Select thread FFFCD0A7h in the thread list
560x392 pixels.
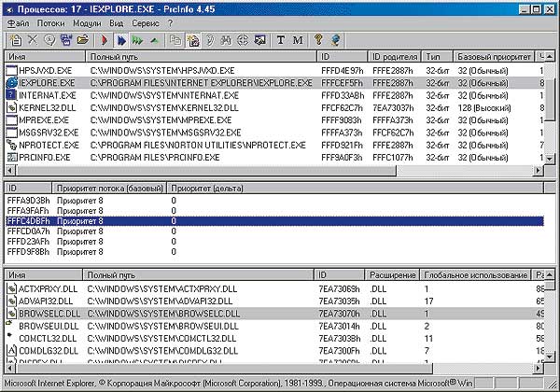tap(28, 231)
